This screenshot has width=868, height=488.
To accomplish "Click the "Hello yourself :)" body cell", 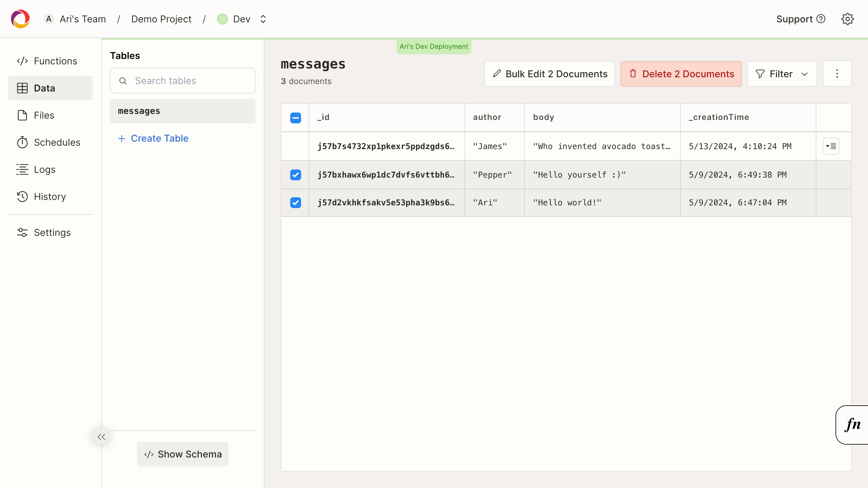I will [603, 175].
